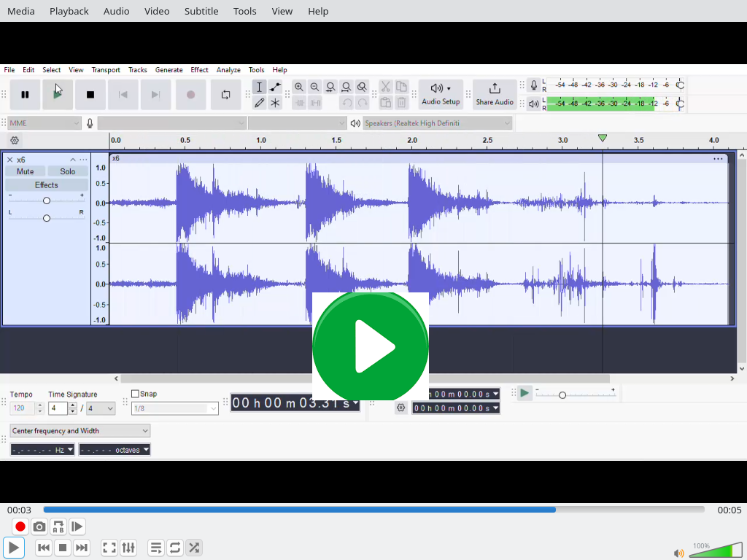Click the large green play overlay
Image resolution: width=747 pixels, height=560 pixels.
[371, 346]
